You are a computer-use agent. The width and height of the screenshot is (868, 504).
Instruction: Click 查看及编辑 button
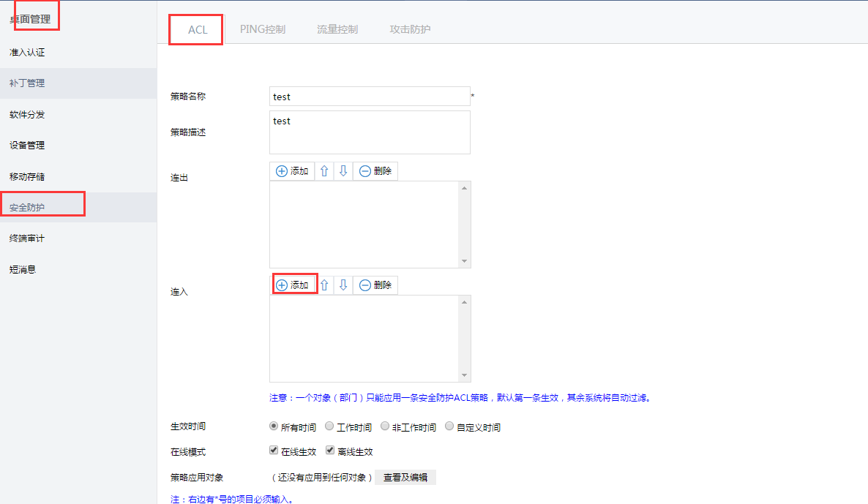click(x=405, y=478)
